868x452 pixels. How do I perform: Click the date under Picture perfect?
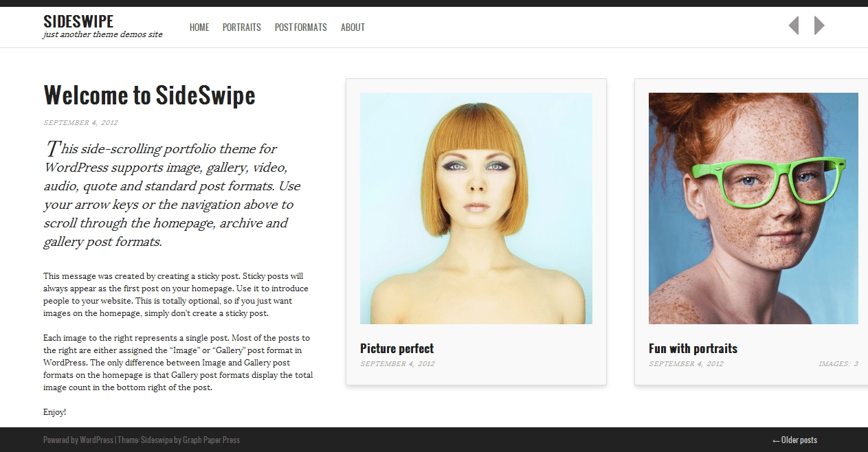[x=397, y=364]
